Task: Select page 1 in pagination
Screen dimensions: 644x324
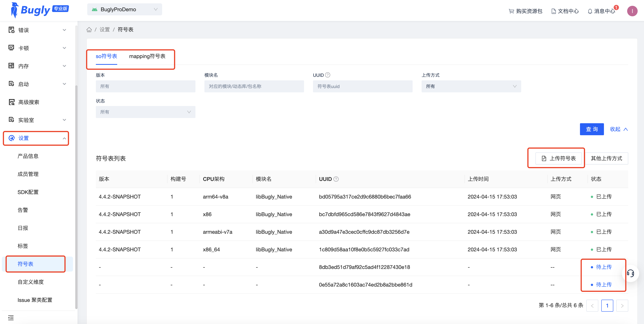Action: 607,305
